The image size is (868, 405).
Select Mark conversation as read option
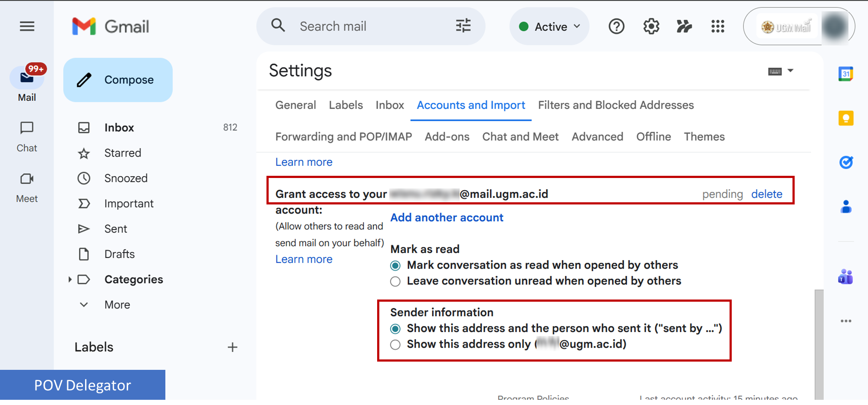pos(395,266)
